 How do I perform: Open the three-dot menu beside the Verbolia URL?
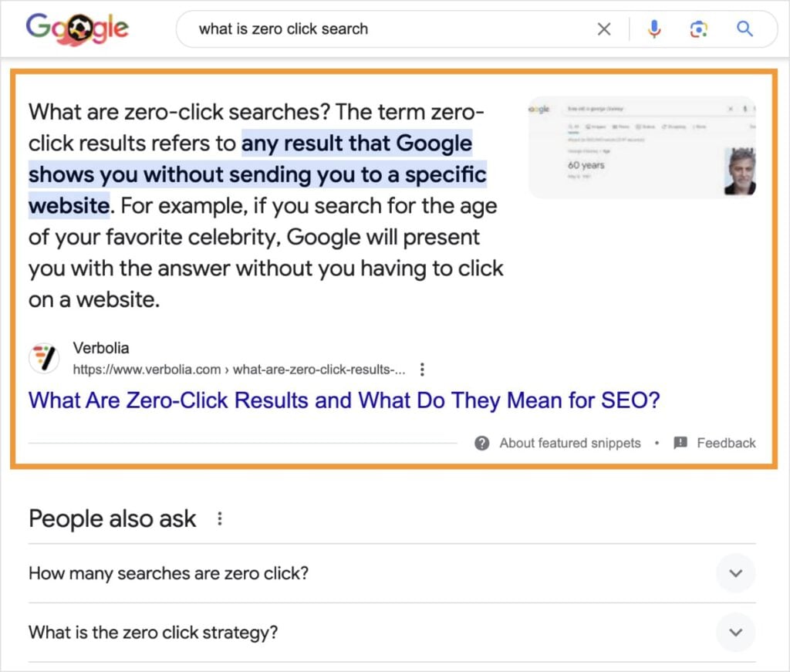point(422,369)
